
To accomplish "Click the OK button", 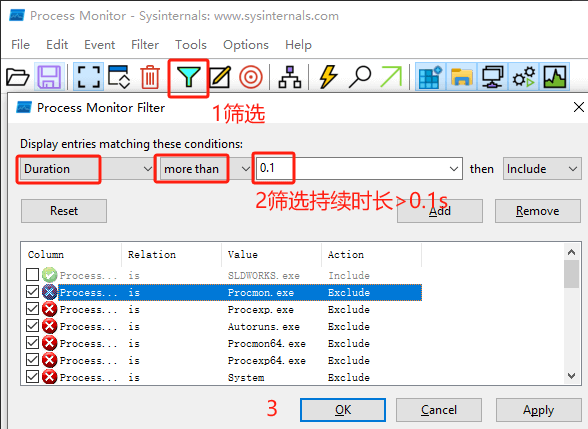I will [x=343, y=410].
